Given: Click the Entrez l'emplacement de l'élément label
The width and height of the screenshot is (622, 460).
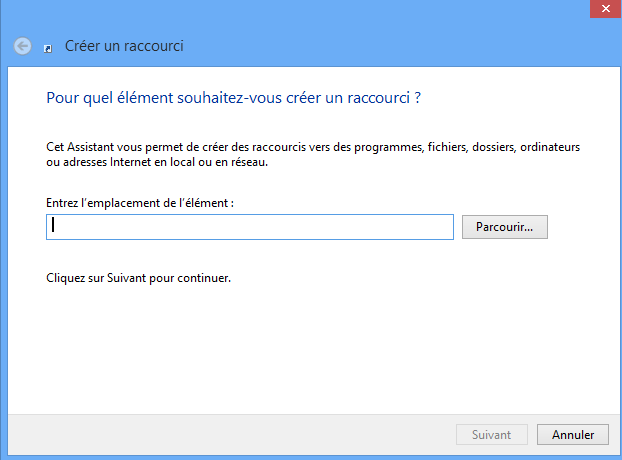Looking at the screenshot, I should (x=140, y=203).
